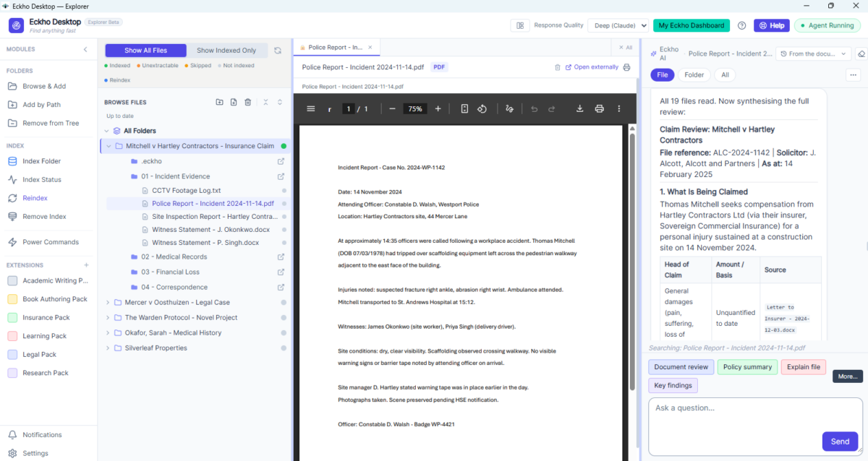868x461 pixels.
Task: Expand The Warden Protocol - Novel Project folder
Action: (x=109, y=317)
